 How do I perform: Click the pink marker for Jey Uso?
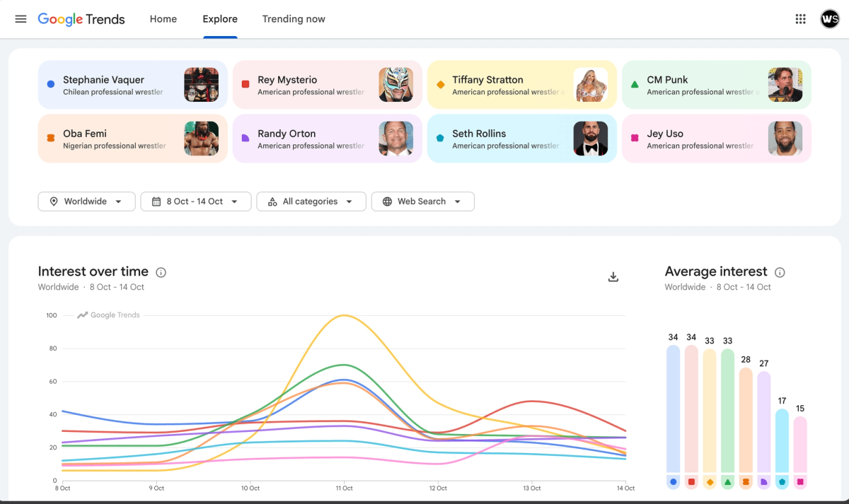pyautogui.click(x=635, y=138)
